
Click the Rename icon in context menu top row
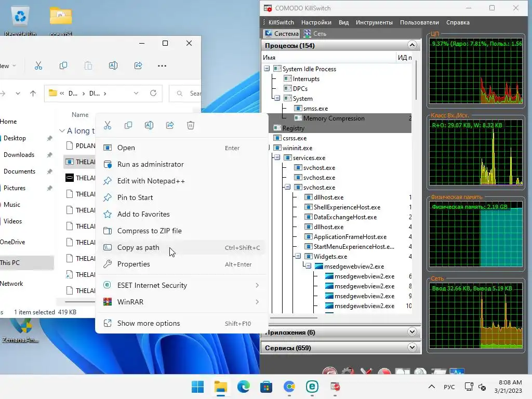coord(149,125)
